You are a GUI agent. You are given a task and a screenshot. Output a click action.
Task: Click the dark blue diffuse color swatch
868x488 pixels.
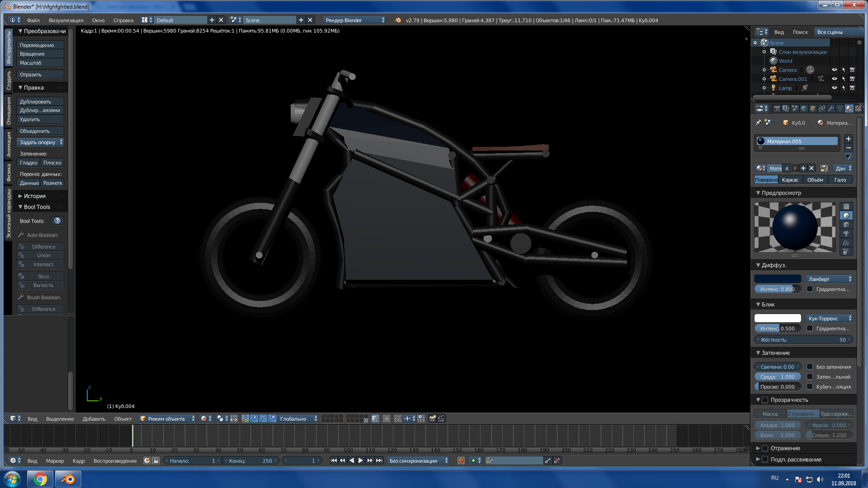(x=777, y=279)
